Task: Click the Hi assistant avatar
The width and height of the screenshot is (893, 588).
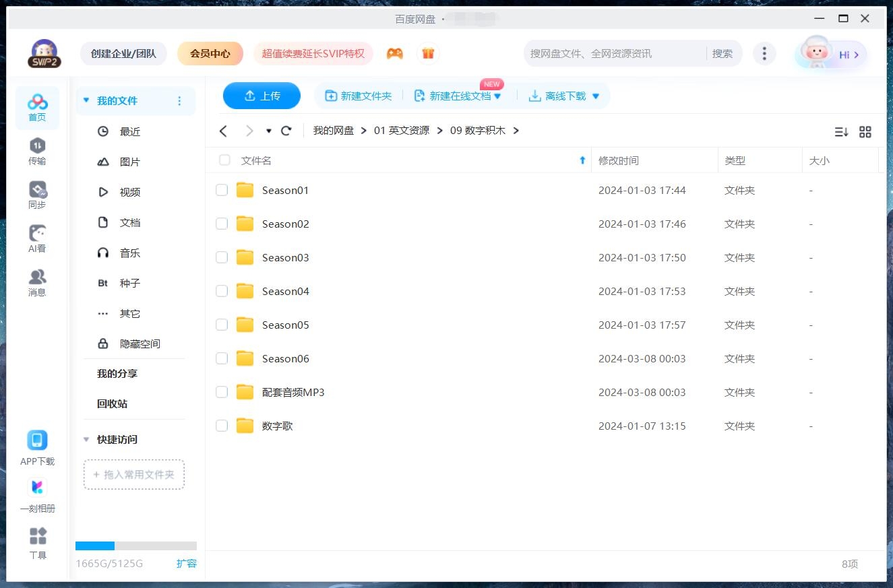Action: pos(830,54)
